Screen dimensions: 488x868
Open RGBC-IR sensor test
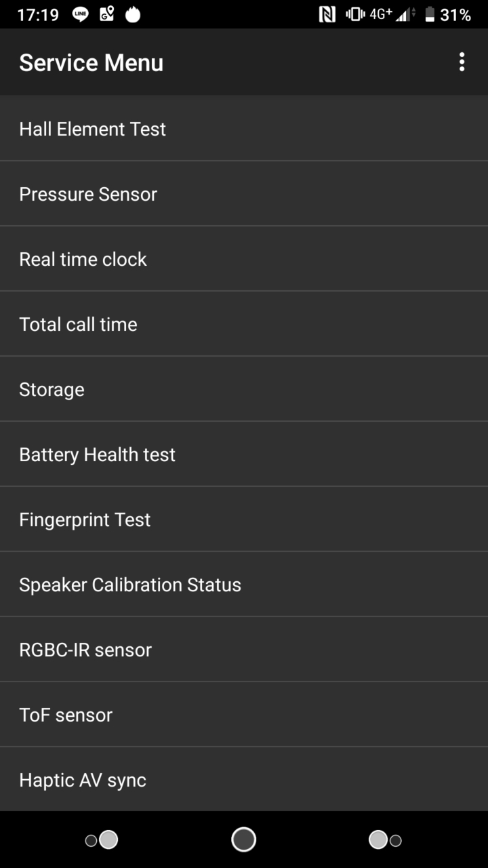tap(244, 650)
